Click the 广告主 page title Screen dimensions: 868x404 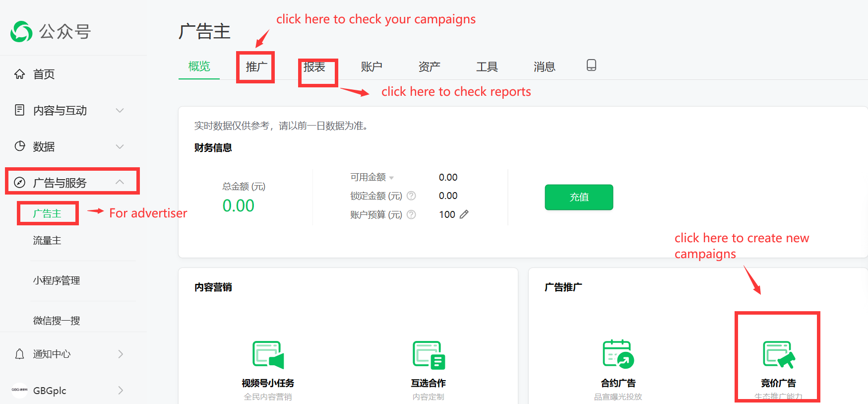coord(204,32)
